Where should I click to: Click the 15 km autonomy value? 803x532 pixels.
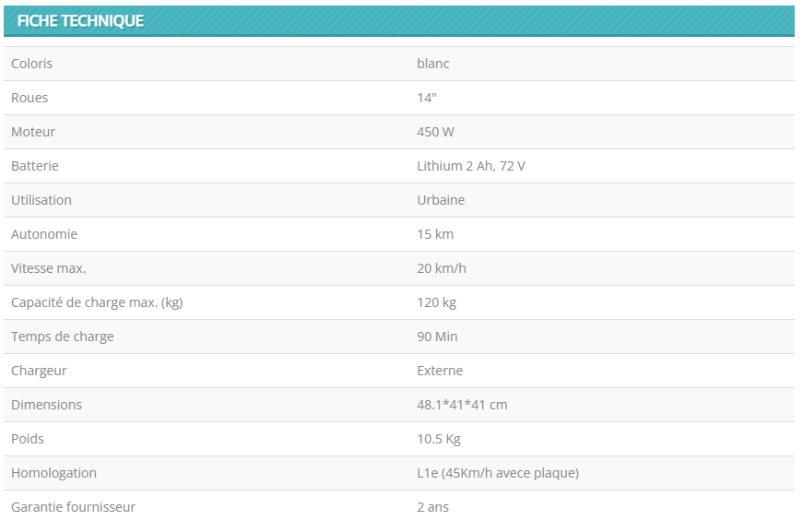point(435,234)
